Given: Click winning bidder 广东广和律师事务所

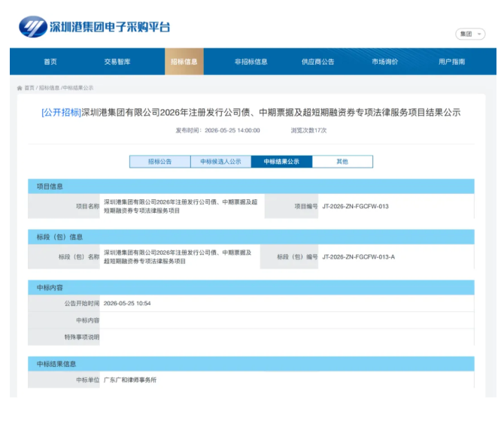Looking at the screenshot, I should coord(130,380).
